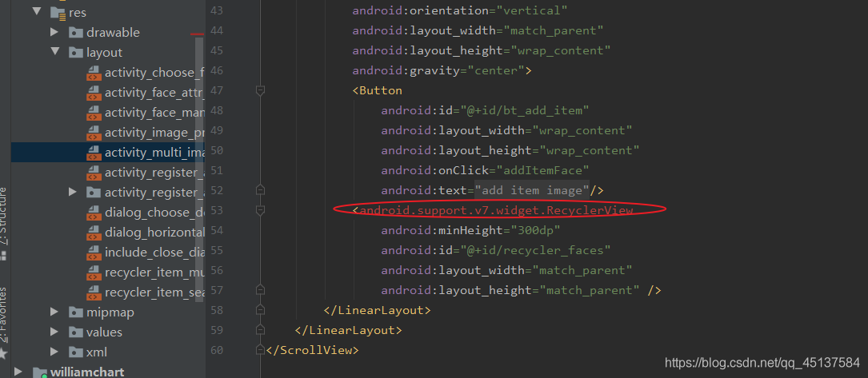This screenshot has height=378, width=868.
Task: Expand the xml folder arrow
Action: point(54,352)
